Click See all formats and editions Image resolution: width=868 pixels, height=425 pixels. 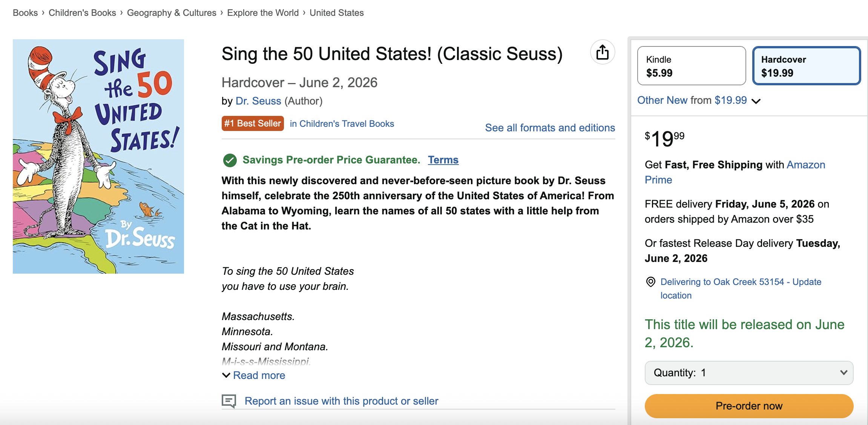(x=550, y=128)
